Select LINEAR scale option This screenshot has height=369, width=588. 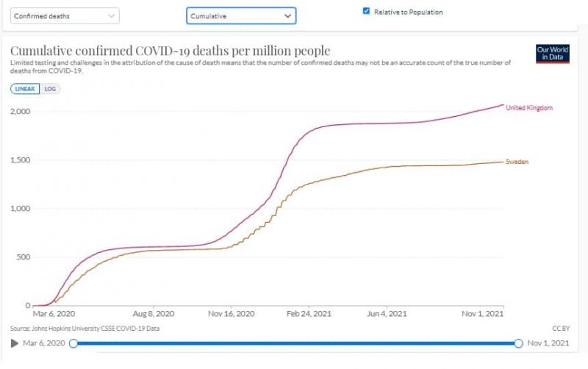pos(26,89)
